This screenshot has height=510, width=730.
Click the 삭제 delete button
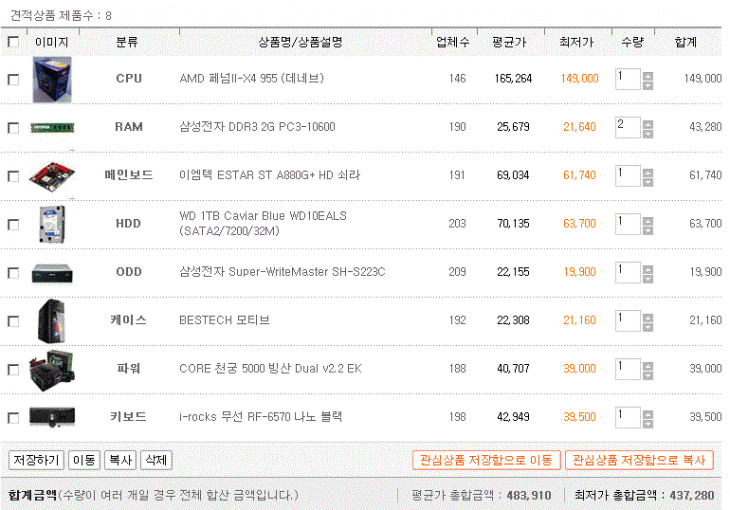156,460
